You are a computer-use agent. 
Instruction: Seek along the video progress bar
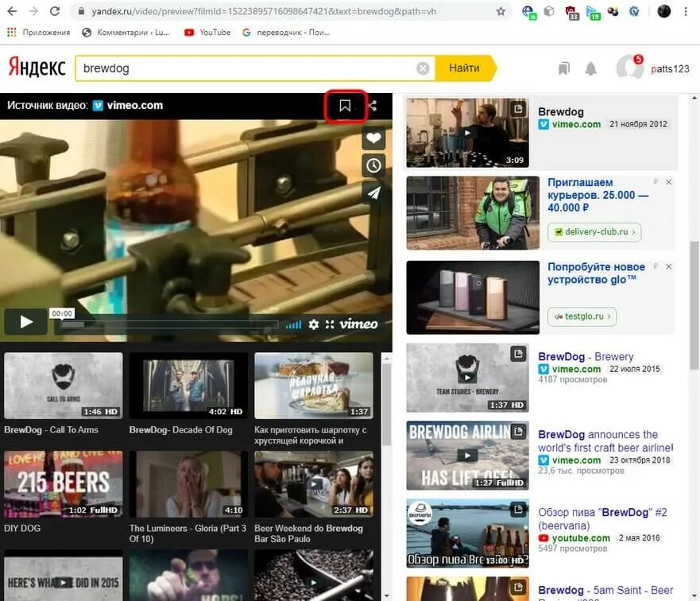[x=170, y=324]
